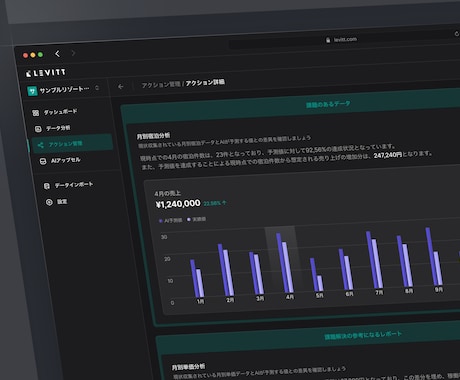Click the green percentage increase indicator
Image resolution: width=460 pixels, height=380 pixels.
coord(215,203)
